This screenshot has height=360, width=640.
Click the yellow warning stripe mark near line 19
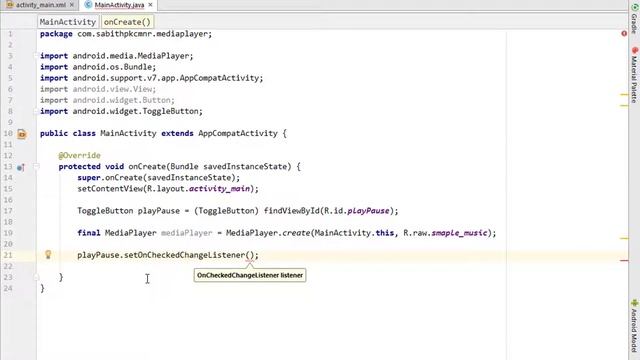pos(624,238)
